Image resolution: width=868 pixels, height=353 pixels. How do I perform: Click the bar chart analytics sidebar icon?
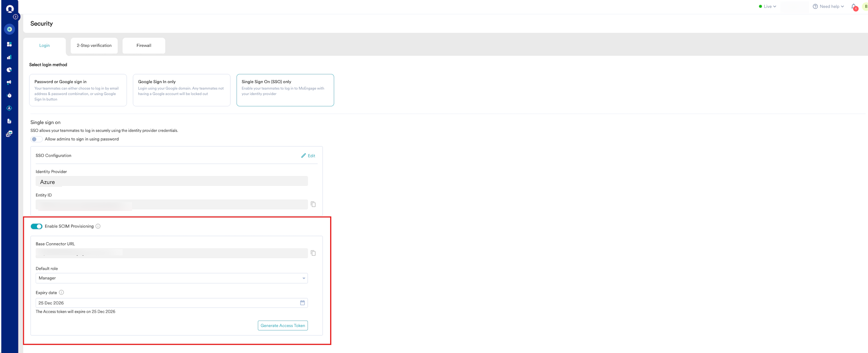[9, 57]
